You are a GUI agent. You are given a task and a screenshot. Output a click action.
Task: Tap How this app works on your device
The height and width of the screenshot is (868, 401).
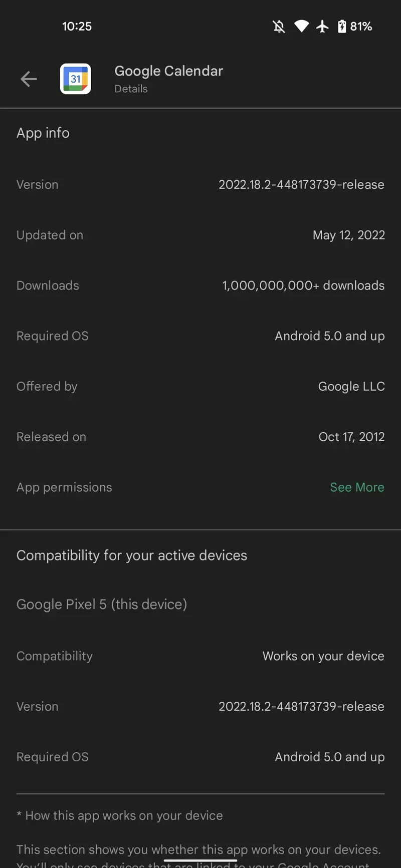point(124,816)
